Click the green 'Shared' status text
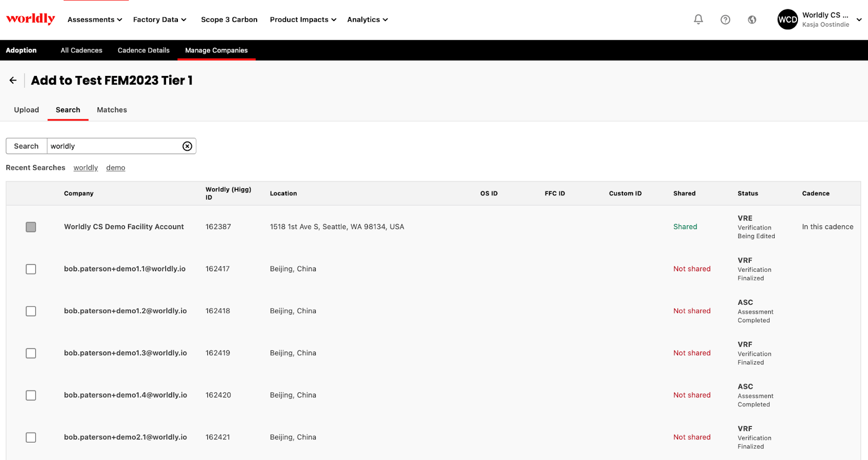Viewport: 868px width, 460px height. pos(685,227)
